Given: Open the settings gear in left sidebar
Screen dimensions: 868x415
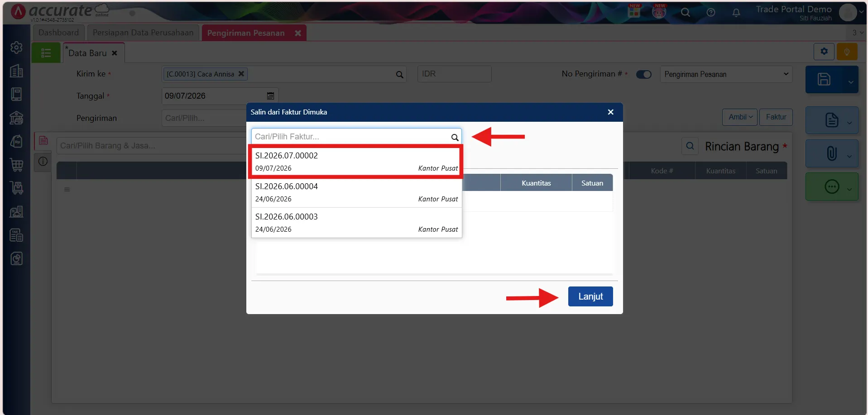Looking at the screenshot, I should (17, 48).
